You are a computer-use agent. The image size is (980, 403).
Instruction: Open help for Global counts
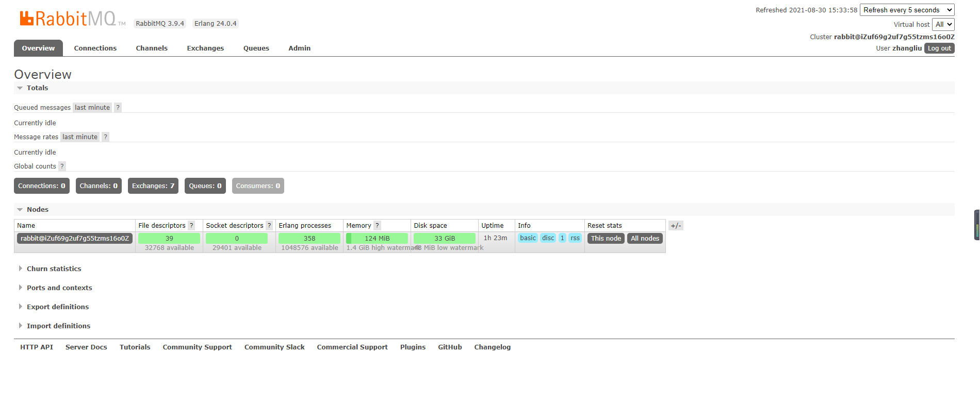click(x=62, y=166)
